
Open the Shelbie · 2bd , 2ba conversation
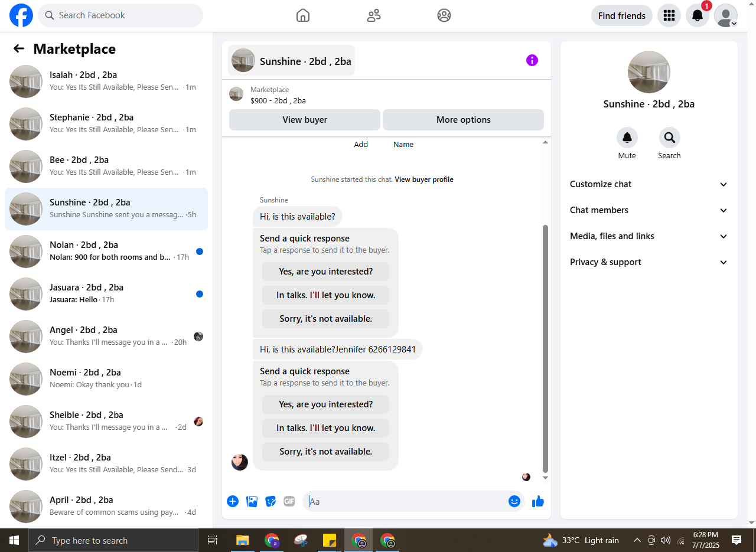pos(106,422)
